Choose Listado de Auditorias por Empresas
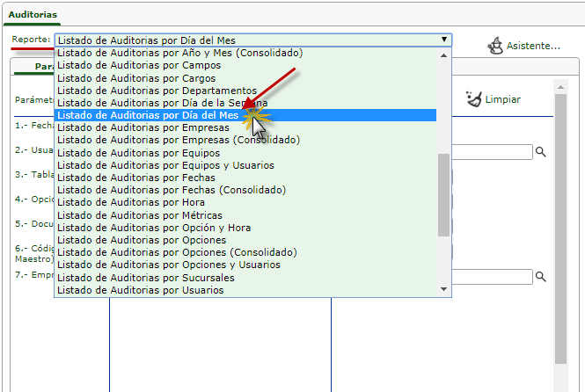This screenshot has width=585, height=392. click(245, 127)
